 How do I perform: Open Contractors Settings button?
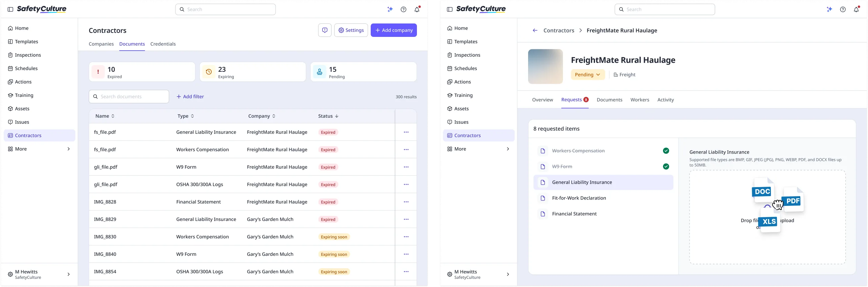[x=351, y=31]
